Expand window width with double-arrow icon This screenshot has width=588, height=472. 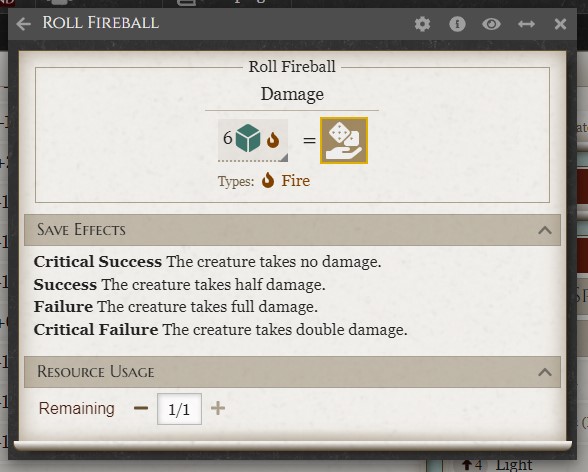[x=526, y=24]
